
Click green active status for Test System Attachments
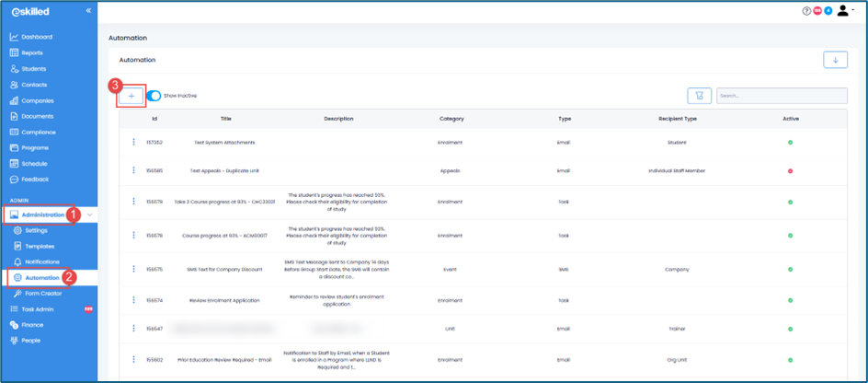(790, 143)
